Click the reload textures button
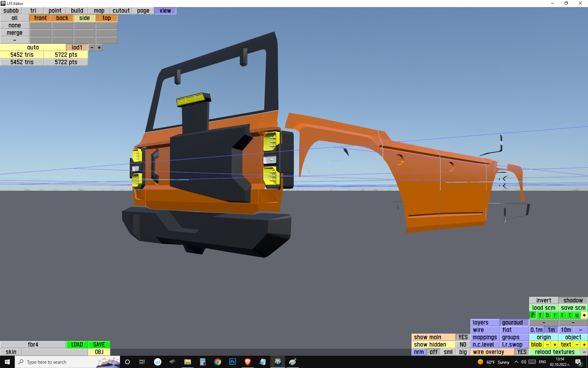588x368 pixels. (555, 352)
